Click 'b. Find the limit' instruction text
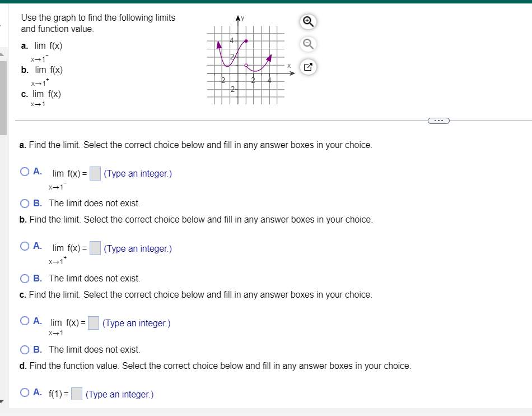Viewport: 532px width, 416px height. point(196,220)
